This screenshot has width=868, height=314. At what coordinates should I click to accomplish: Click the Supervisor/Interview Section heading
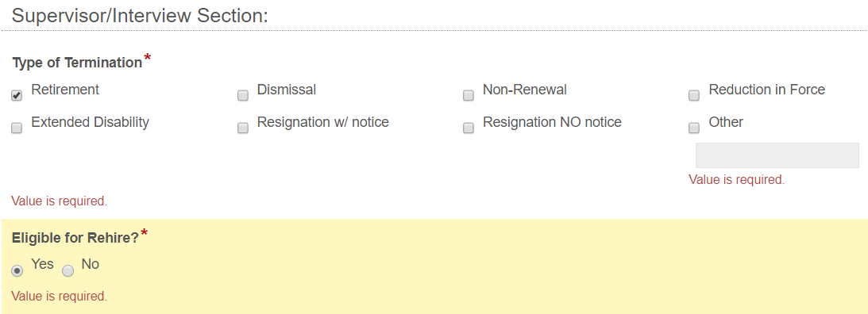(140, 15)
